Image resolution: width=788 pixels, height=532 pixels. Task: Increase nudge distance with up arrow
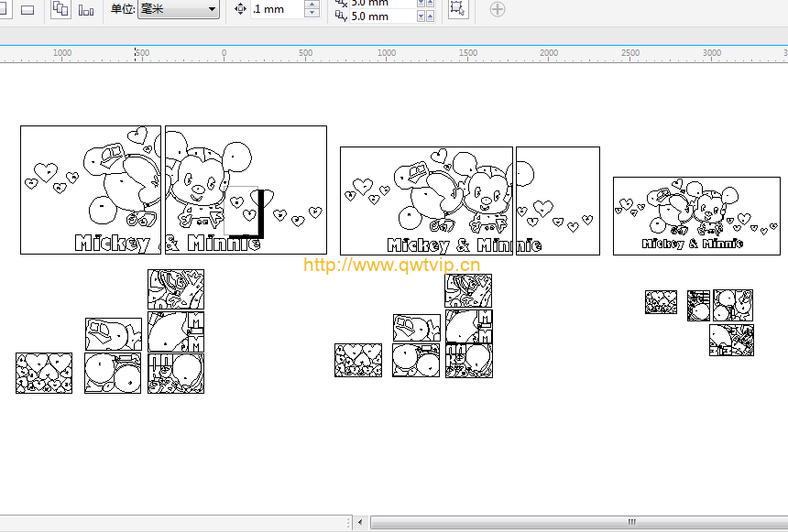coord(312,5)
